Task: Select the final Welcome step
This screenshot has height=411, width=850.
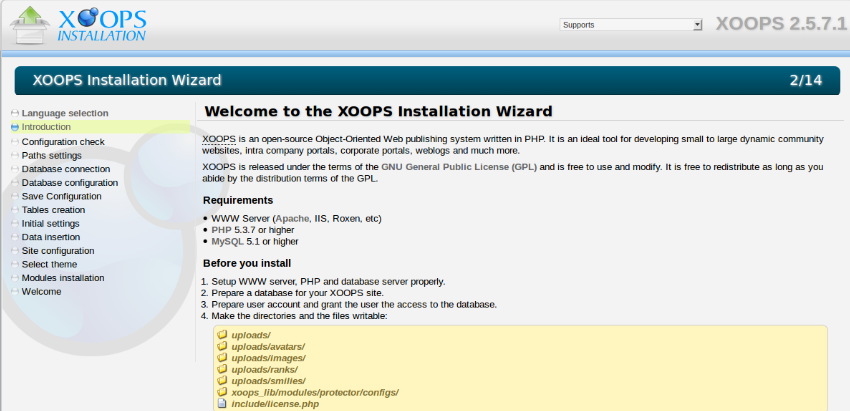Action: 41,291
